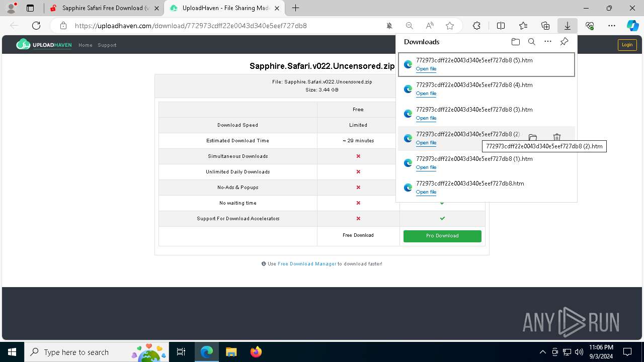
Task: Go to the Home page link
Action: click(86, 45)
